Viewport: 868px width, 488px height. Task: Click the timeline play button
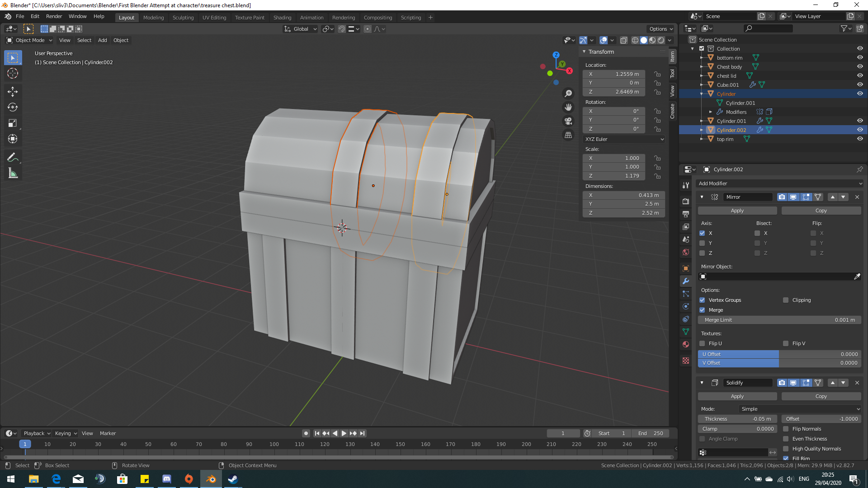pos(344,433)
